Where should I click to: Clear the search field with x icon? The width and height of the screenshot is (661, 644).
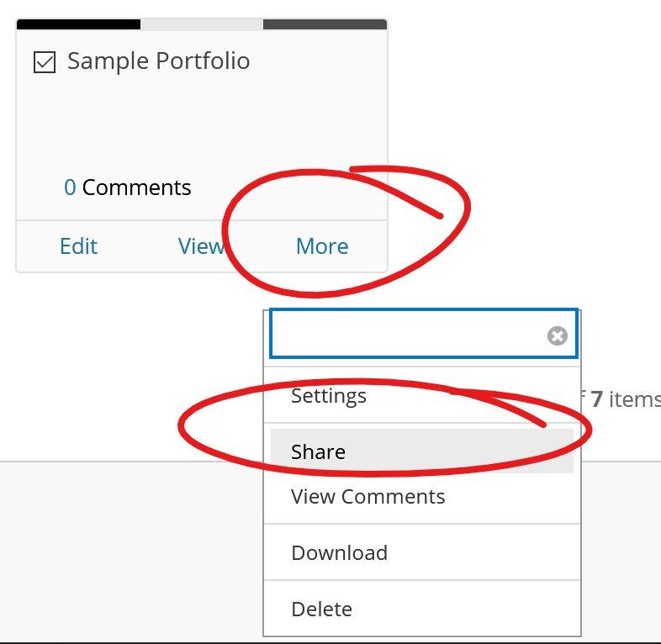pyautogui.click(x=558, y=336)
